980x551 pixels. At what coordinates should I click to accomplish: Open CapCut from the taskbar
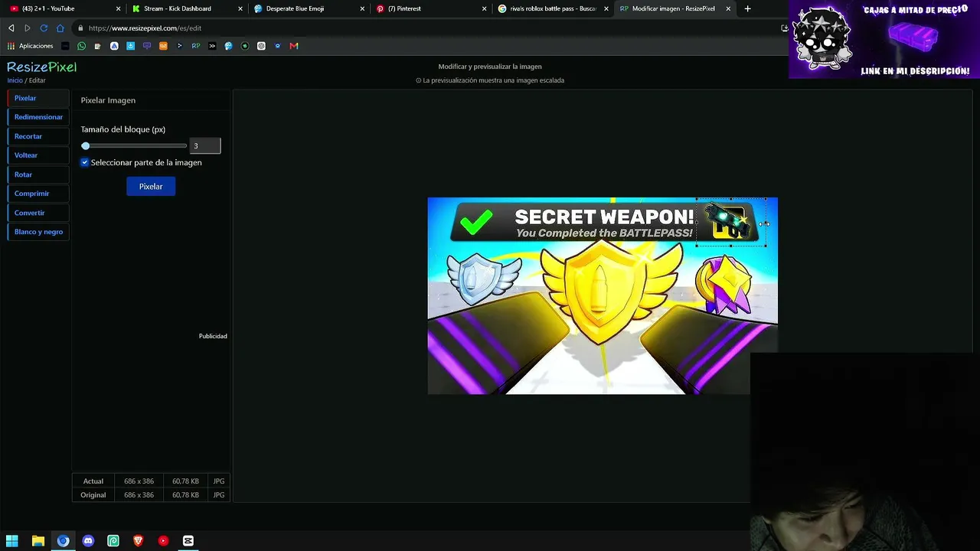point(188,541)
